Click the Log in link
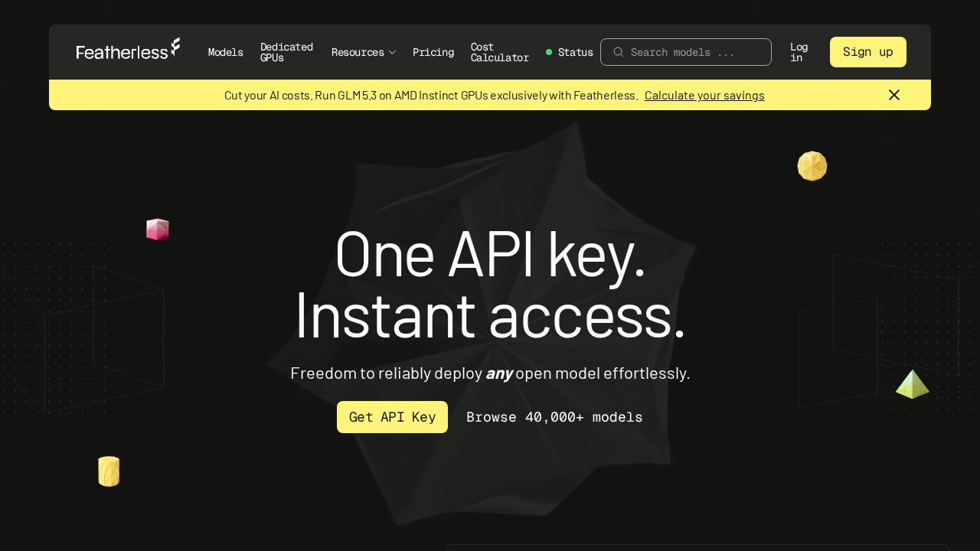 click(x=799, y=52)
